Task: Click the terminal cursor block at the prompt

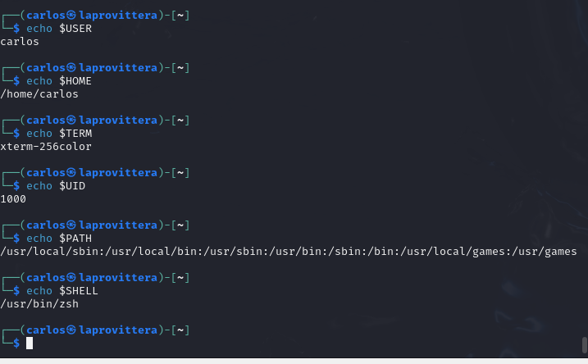Action: point(30,343)
